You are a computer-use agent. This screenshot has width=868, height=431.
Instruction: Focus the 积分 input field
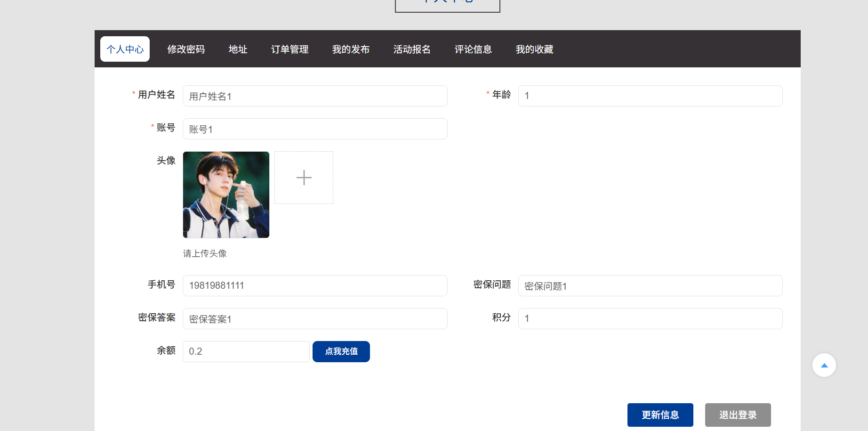point(650,318)
